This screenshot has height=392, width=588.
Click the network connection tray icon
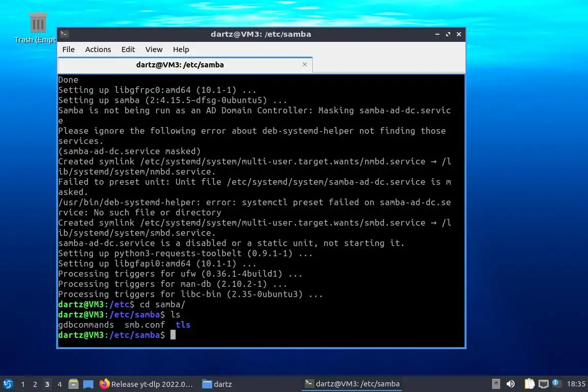544,384
